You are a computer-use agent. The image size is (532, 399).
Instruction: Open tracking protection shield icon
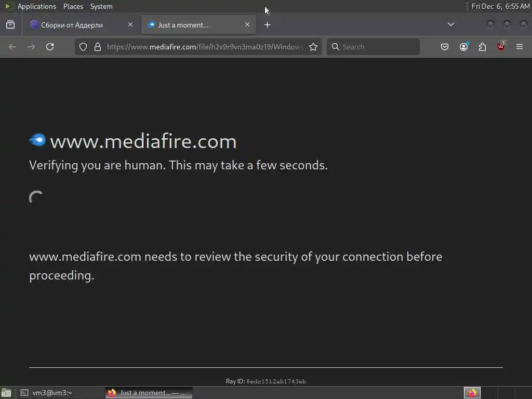pyautogui.click(x=83, y=47)
